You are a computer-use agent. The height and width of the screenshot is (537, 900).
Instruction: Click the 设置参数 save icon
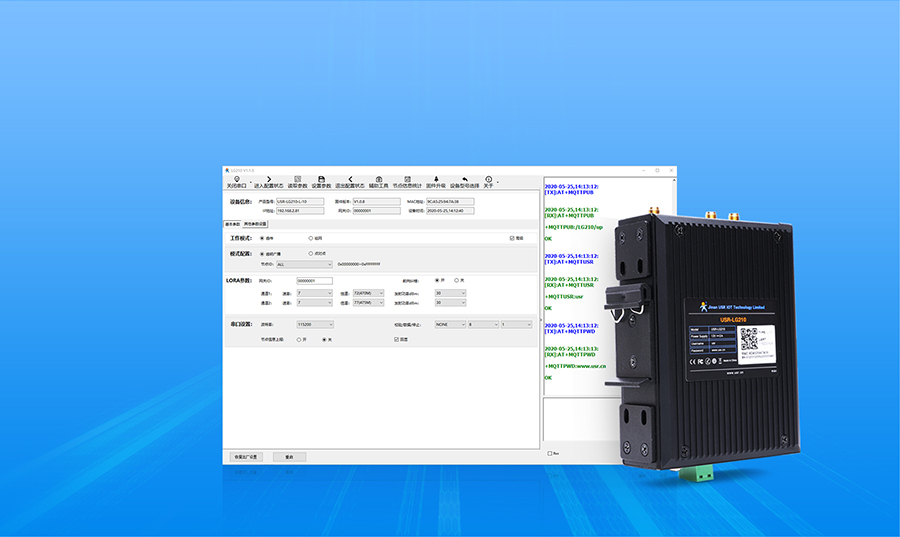point(321,181)
